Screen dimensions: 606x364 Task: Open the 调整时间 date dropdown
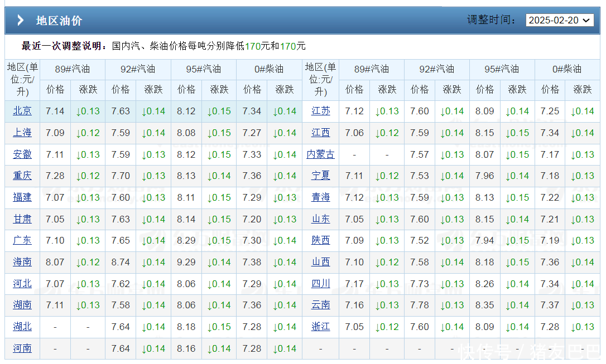[559, 20]
